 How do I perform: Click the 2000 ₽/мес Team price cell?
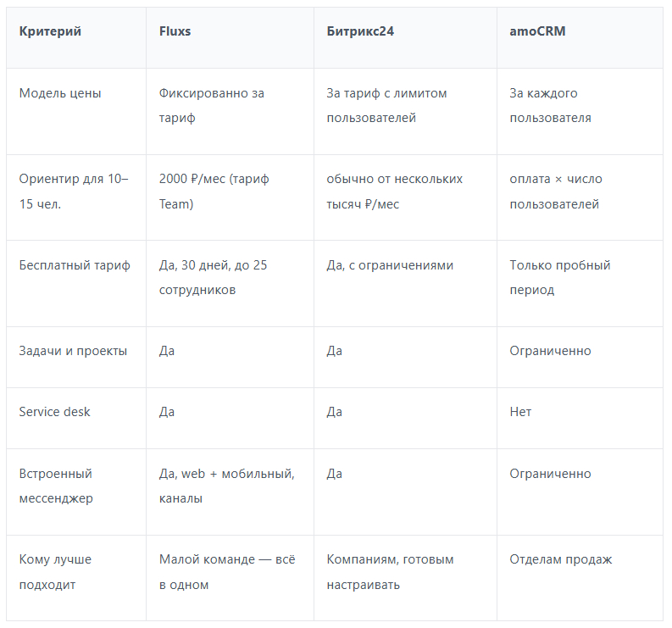click(214, 192)
